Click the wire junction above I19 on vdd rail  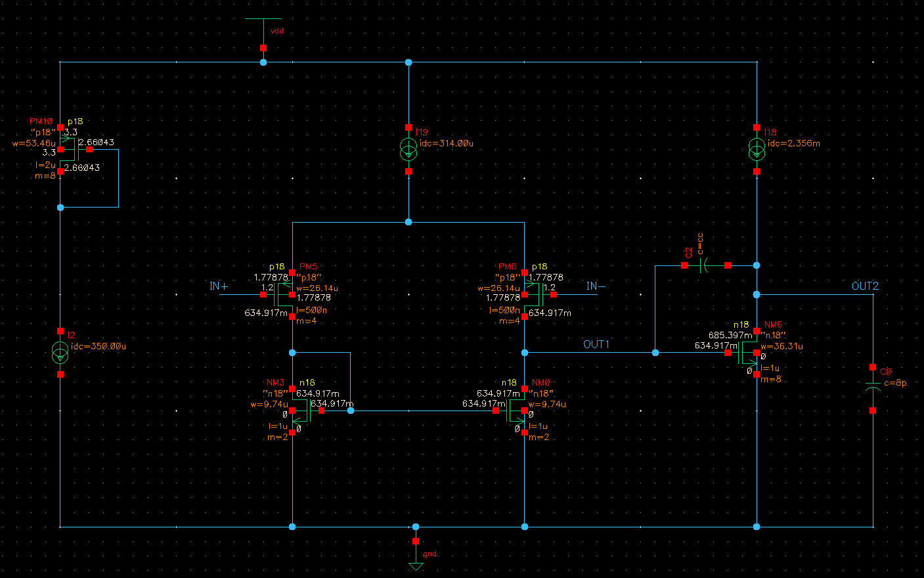[408, 62]
